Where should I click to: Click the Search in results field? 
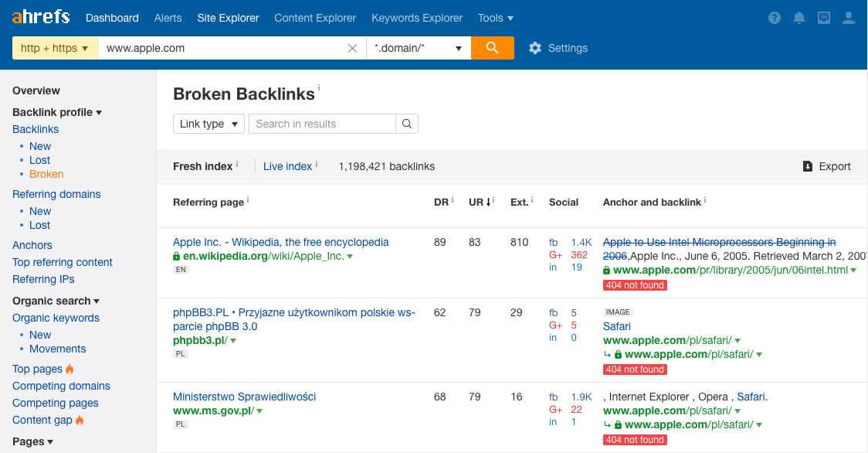[322, 124]
